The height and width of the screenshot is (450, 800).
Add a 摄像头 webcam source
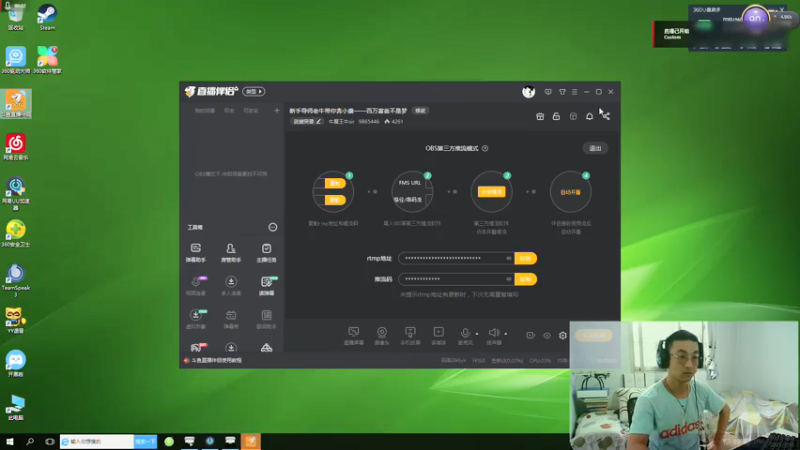click(382, 336)
